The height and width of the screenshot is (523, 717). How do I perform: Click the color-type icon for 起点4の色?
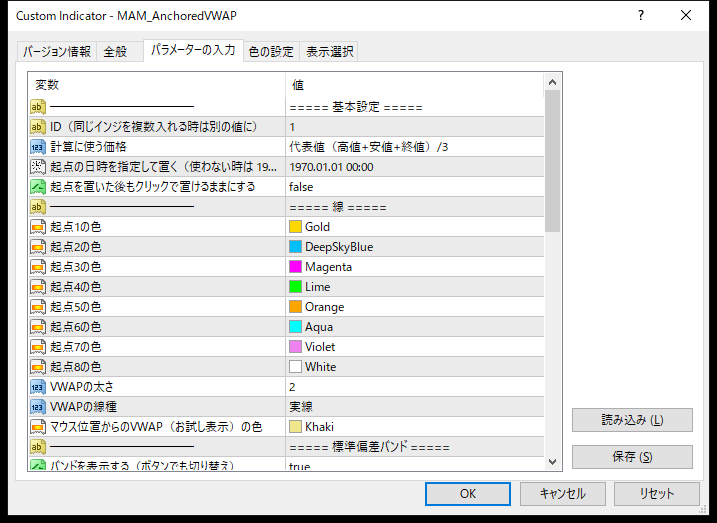38,287
